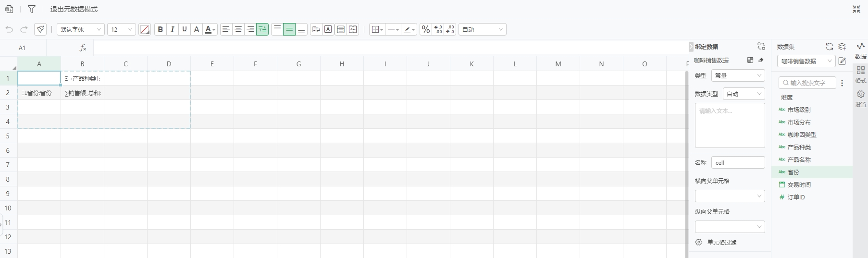This screenshot has width=868, height=258.
Task: Click 退出元数据模式 to exit metadata mode
Action: [74, 9]
